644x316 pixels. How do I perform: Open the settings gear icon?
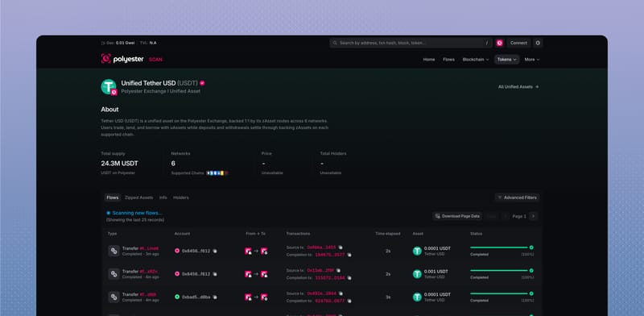[538, 43]
